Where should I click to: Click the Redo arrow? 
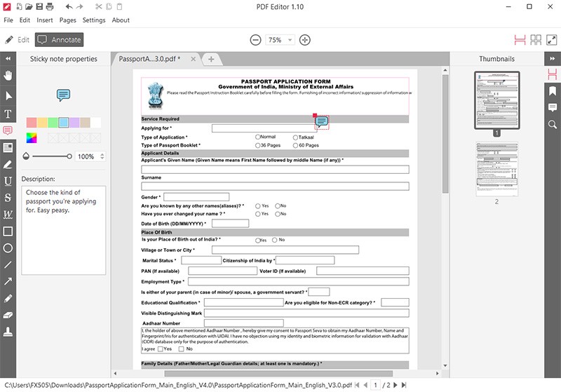pos(79,6)
